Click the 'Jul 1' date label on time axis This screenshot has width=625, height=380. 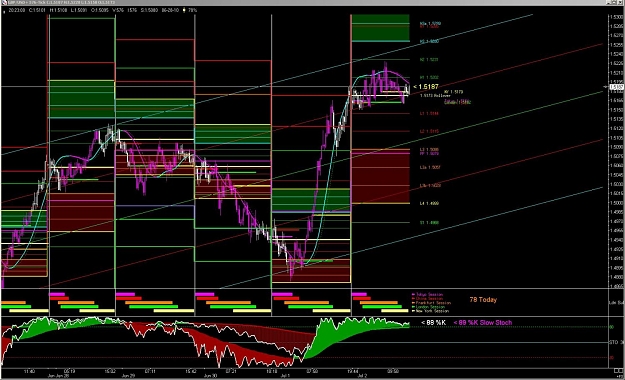[285, 376]
